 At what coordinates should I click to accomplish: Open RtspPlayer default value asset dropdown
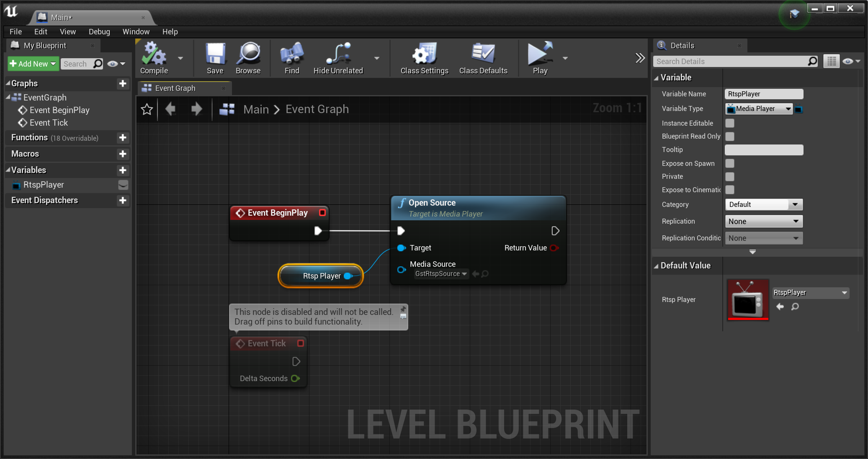(811, 293)
